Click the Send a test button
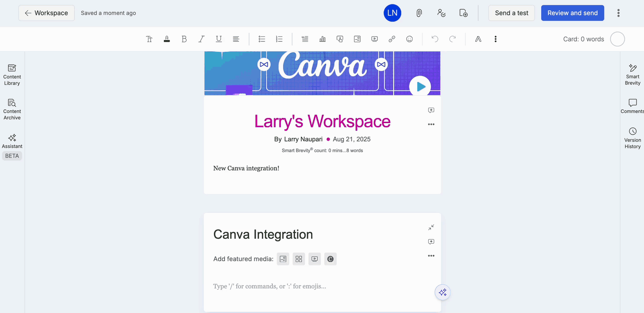 511,13
